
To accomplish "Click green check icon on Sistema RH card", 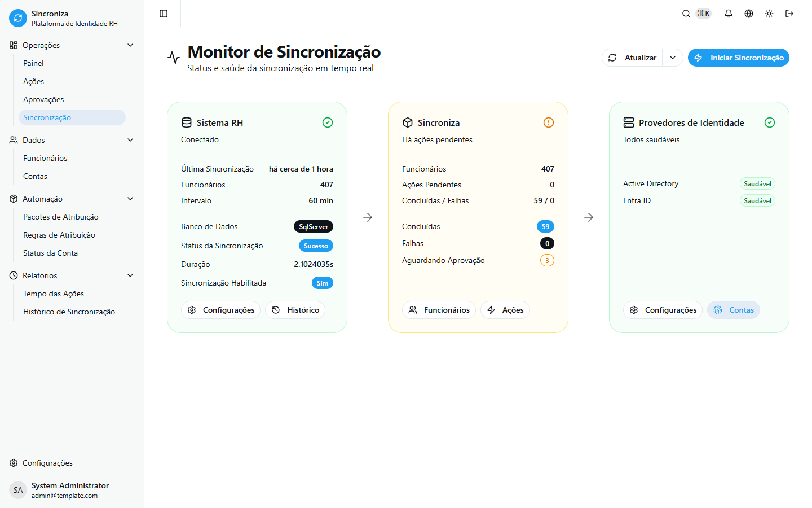I will click(x=327, y=122).
